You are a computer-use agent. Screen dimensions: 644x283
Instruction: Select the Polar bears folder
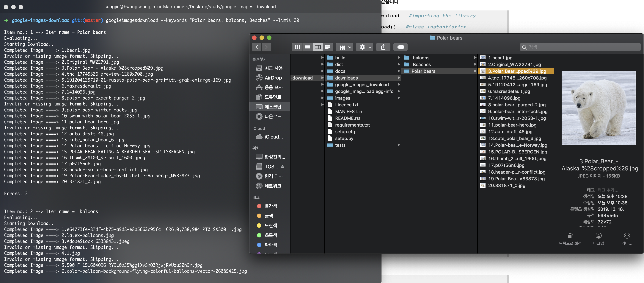coord(439,71)
